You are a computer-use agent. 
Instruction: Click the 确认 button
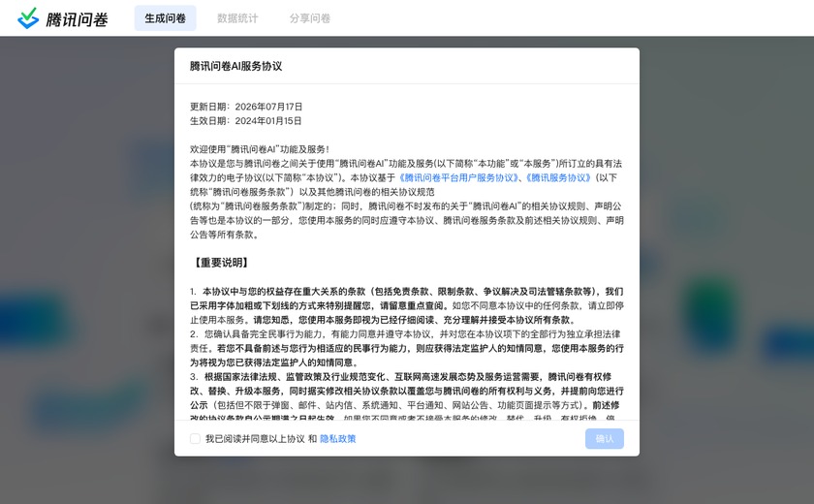(x=605, y=439)
